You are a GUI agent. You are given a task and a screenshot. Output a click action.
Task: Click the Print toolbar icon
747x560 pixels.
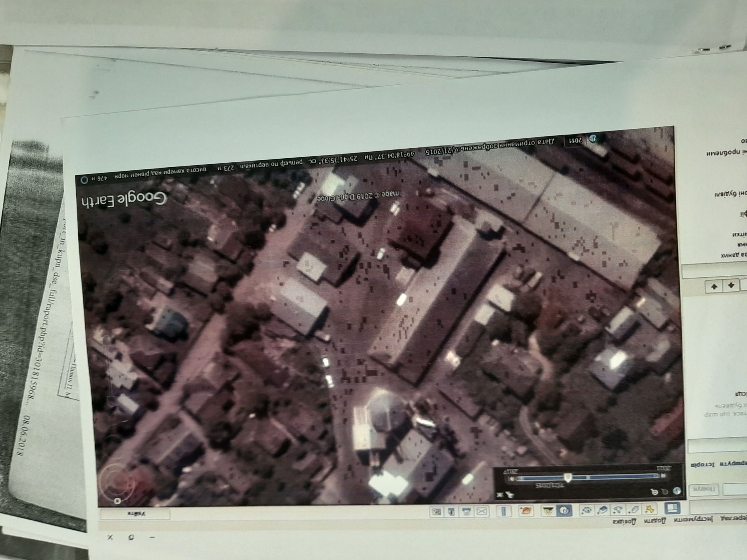pos(466,511)
